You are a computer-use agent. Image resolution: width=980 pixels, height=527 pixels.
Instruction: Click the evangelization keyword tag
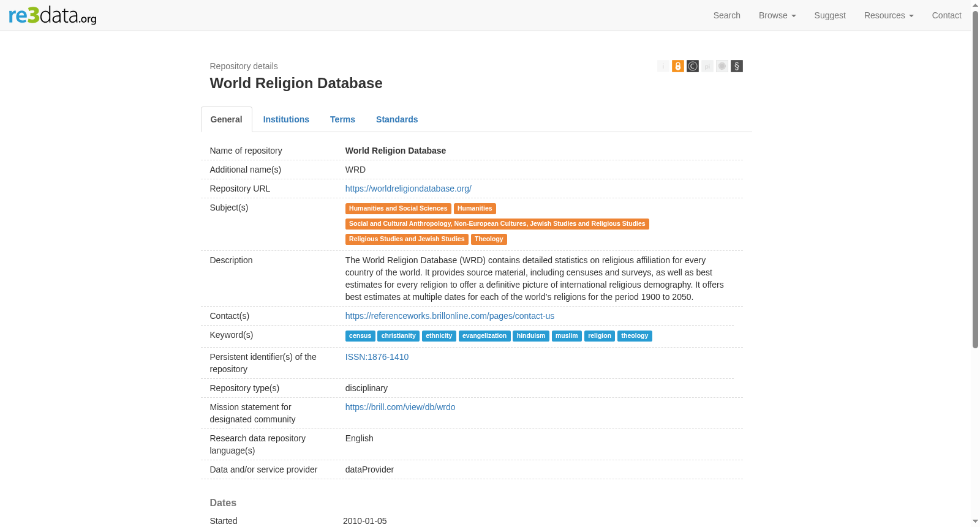point(484,336)
